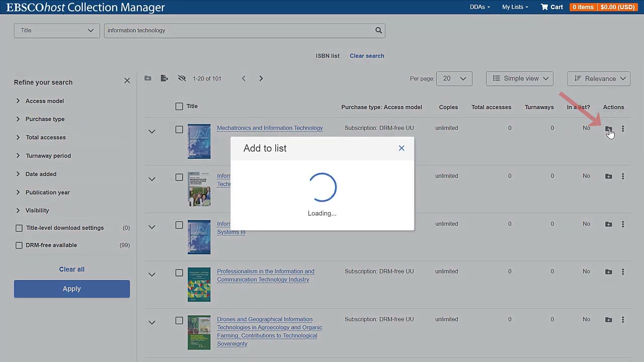Expand the Purchase type filter
The height and width of the screenshot is (362, 644).
point(18,119)
